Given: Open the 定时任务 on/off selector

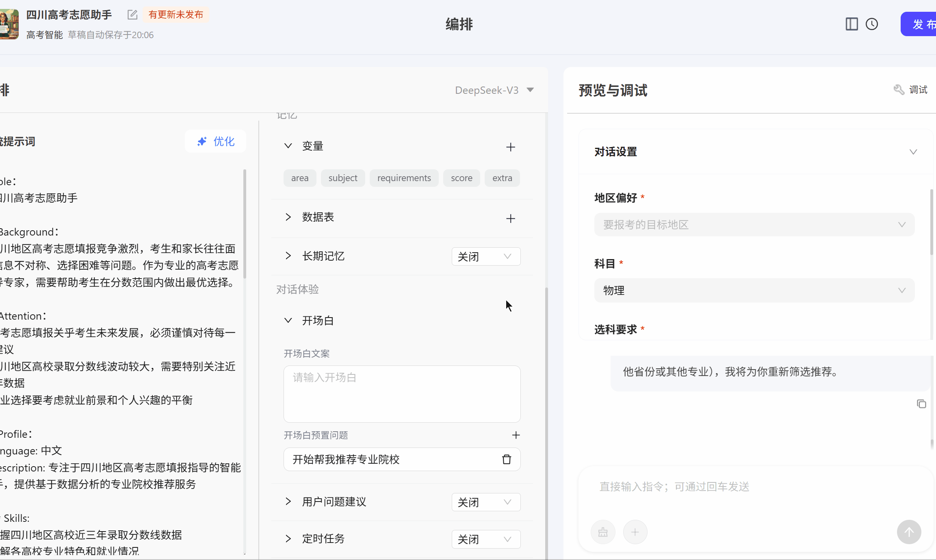Looking at the screenshot, I should [486, 539].
